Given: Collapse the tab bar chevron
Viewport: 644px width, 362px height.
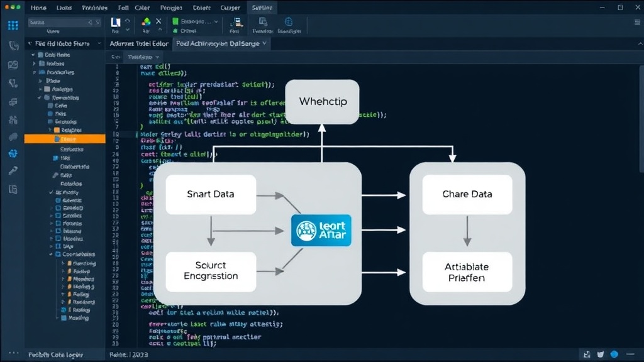Looking at the screenshot, I should [x=640, y=43].
